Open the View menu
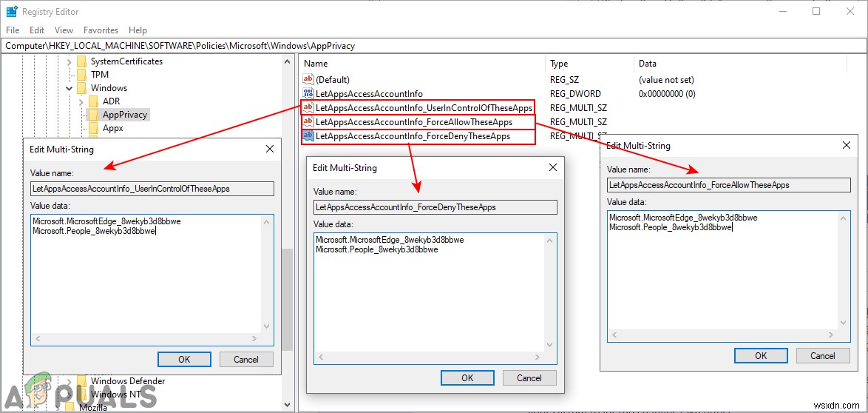The width and height of the screenshot is (868, 413). click(x=64, y=30)
